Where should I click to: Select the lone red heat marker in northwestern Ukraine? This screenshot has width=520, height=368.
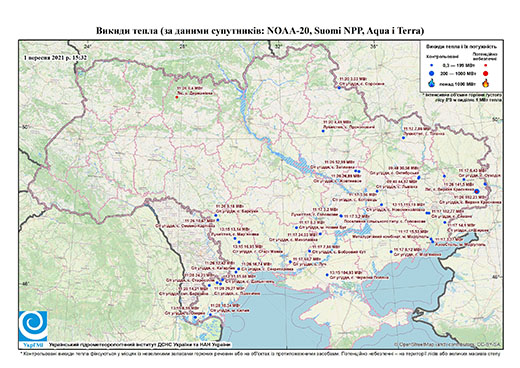(177, 97)
